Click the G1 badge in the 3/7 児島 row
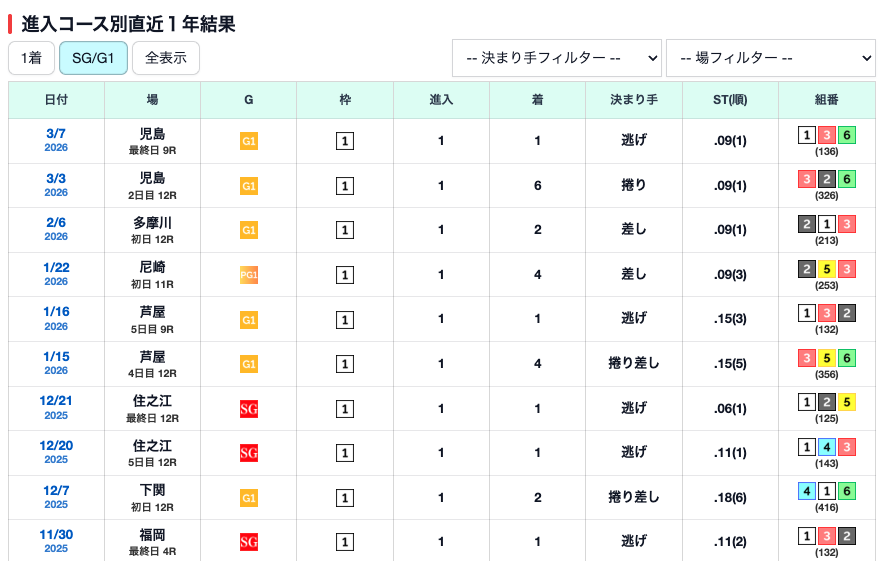881x561 pixels. coord(249,142)
